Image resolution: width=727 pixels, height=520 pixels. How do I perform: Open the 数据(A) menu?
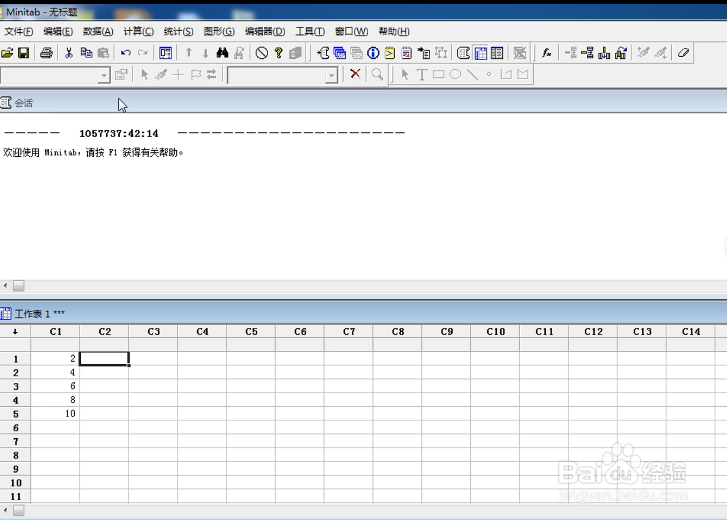point(98,32)
